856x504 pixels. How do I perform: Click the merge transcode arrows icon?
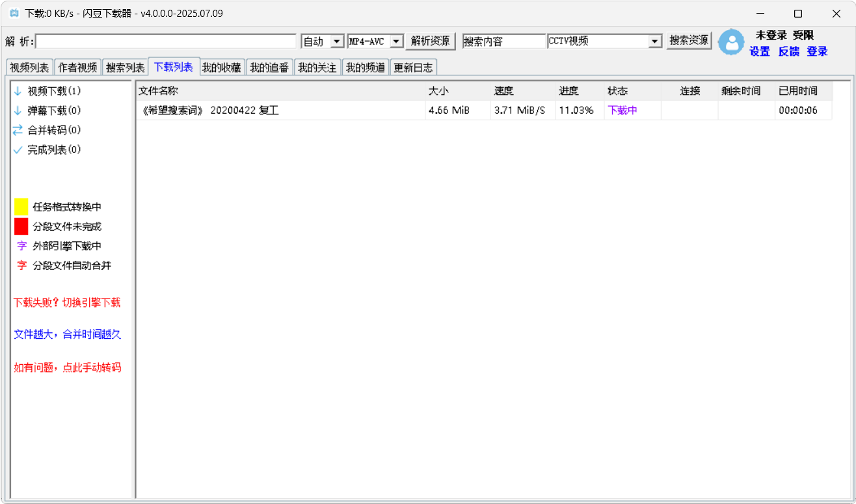coord(18,131)
